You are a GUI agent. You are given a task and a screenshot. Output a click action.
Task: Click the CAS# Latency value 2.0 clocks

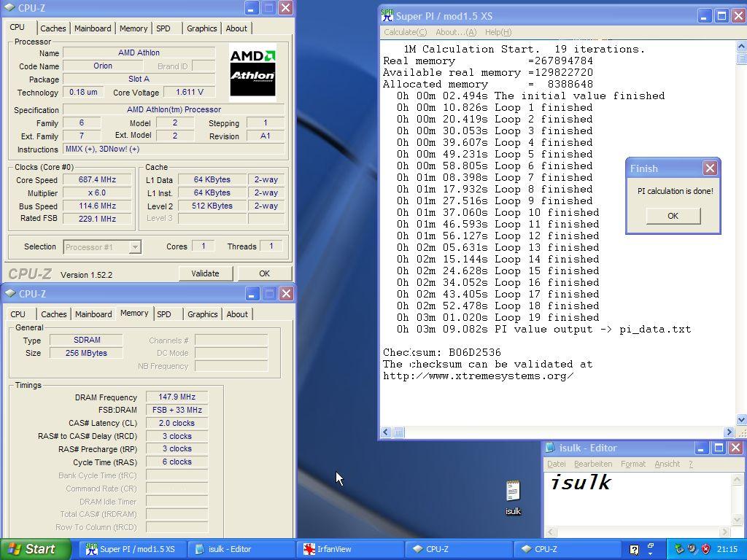tap(177, 423)
